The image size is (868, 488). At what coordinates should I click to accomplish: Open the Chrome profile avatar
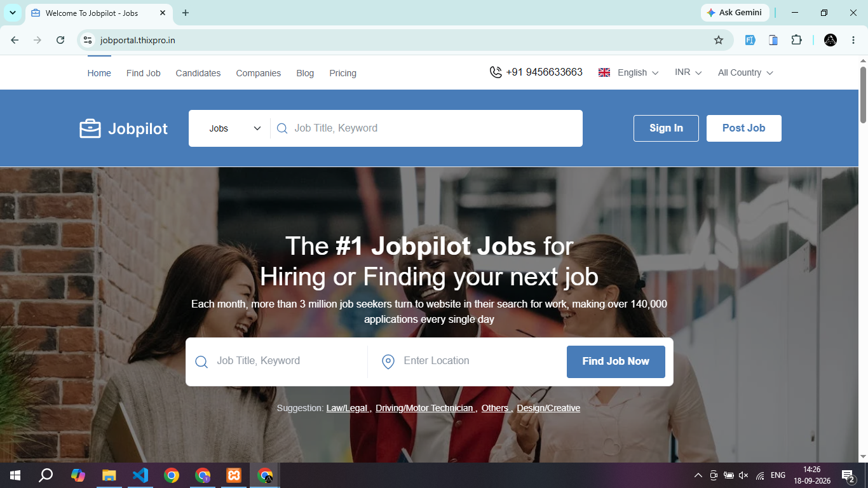pos(831,40)
